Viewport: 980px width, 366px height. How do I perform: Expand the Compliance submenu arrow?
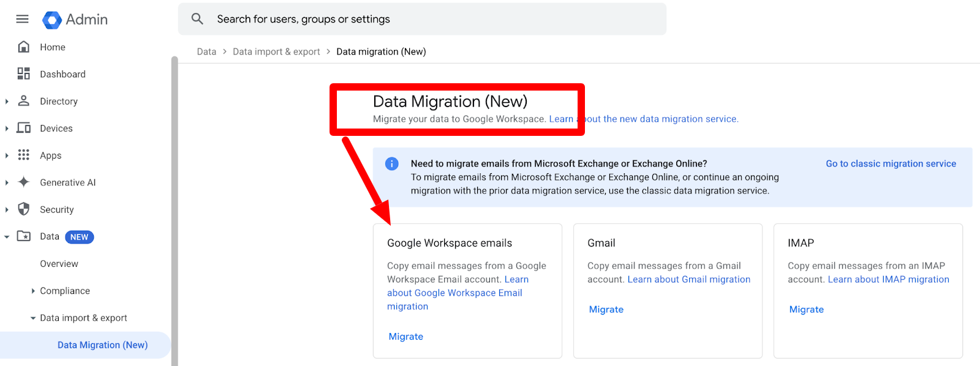pyautogui.click(x=33, y=291)
